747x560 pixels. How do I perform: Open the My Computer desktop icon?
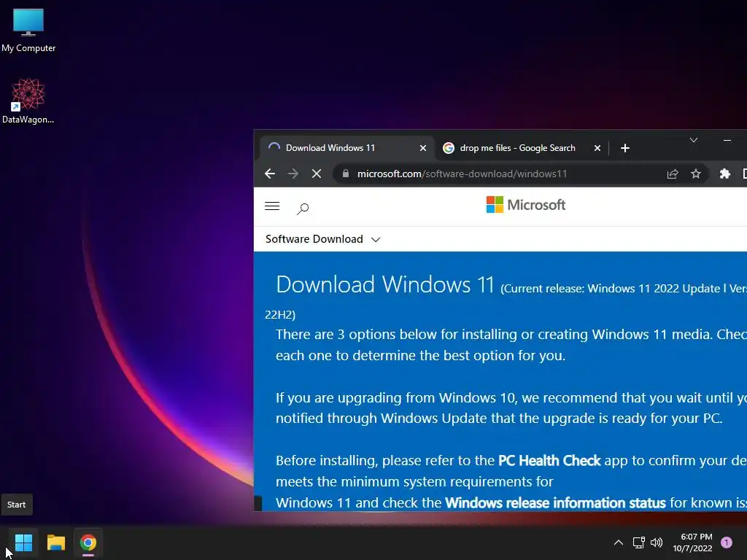click(x=28, y=29)
